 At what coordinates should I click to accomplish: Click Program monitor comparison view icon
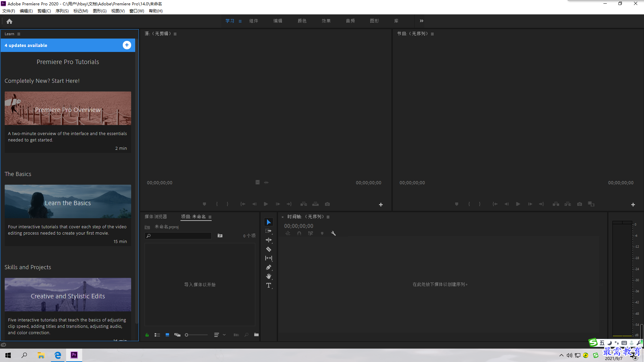(591, 204)
